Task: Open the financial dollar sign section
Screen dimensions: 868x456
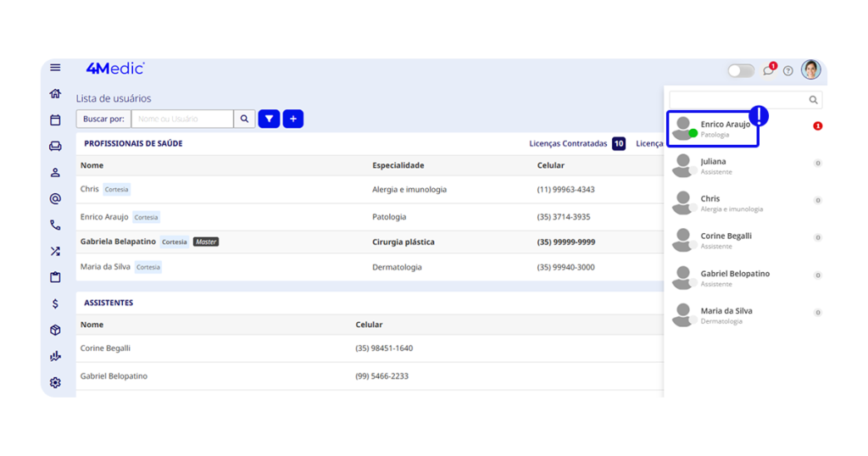Action: [x=55, y=303]
